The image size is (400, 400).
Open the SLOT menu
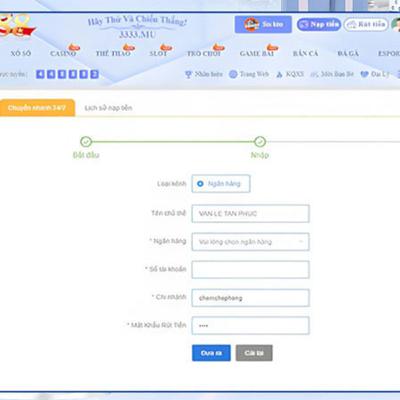pos(158,53)
